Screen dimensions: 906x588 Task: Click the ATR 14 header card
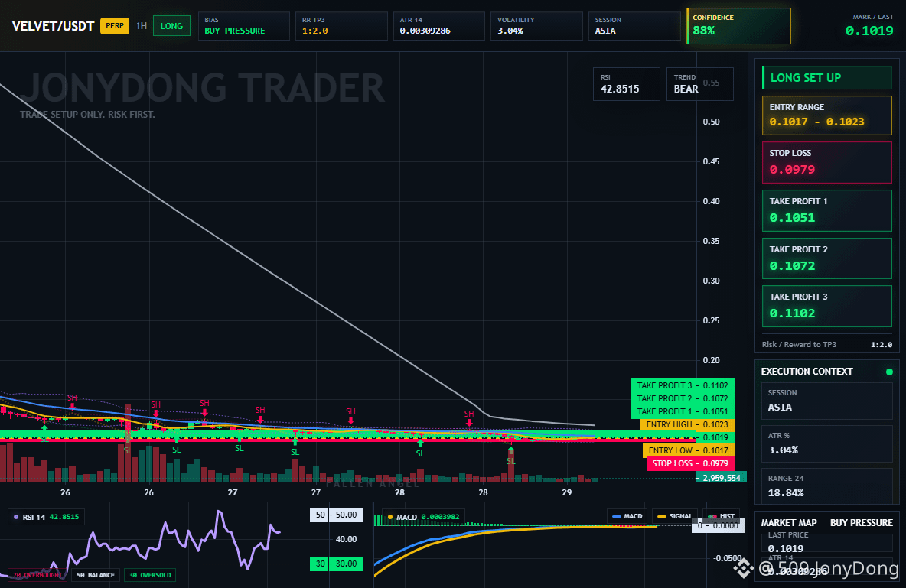click(x=439, y=26)
